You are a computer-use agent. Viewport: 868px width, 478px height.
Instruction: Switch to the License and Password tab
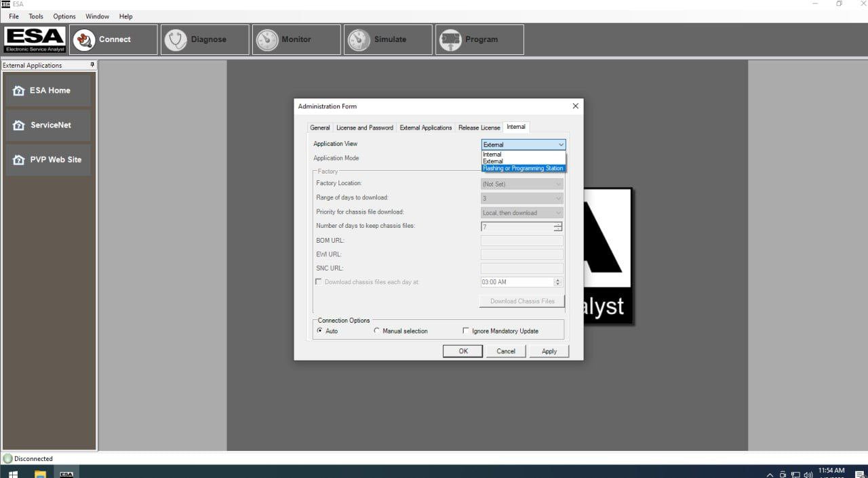click(364, 127)
